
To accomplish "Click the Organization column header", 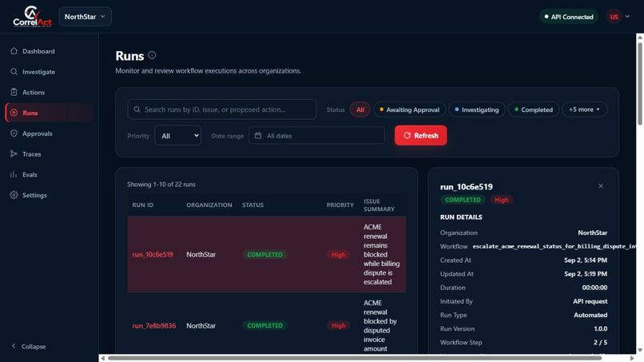I will 209,205.
